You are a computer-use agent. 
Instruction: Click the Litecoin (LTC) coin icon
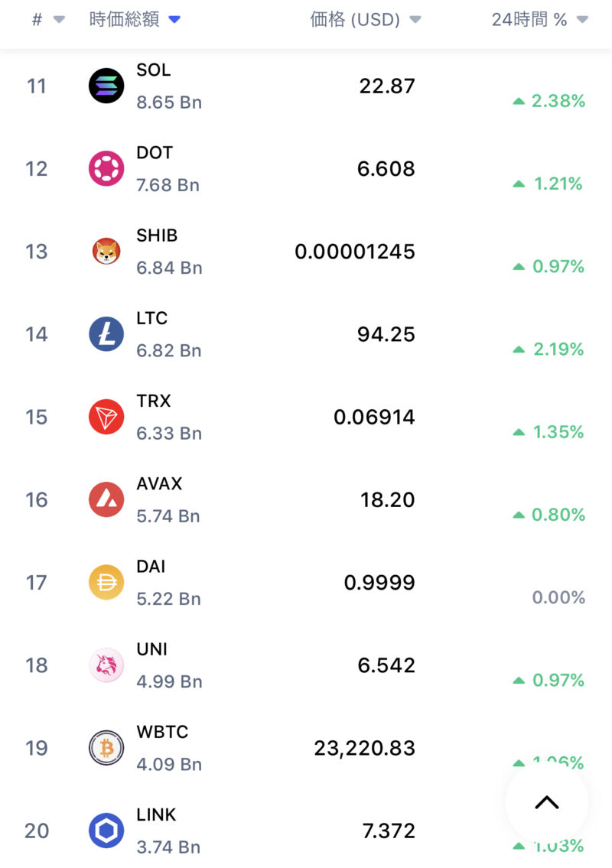coord(106,334)
